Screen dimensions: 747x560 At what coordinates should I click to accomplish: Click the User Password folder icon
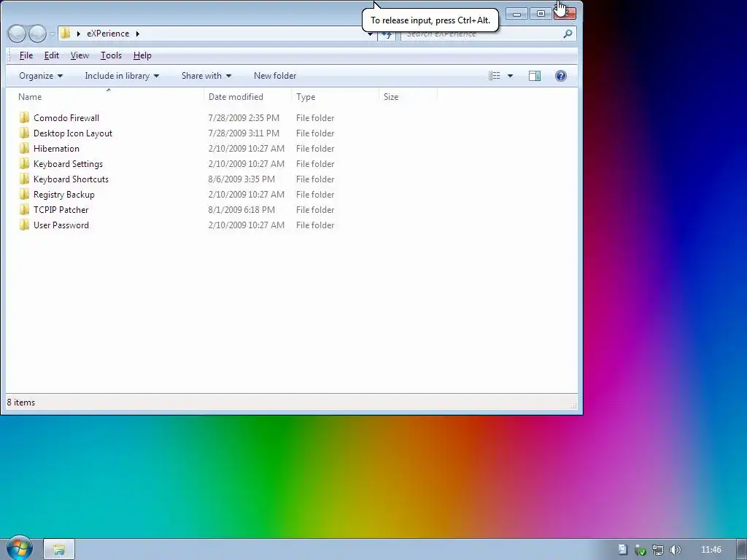24,225
